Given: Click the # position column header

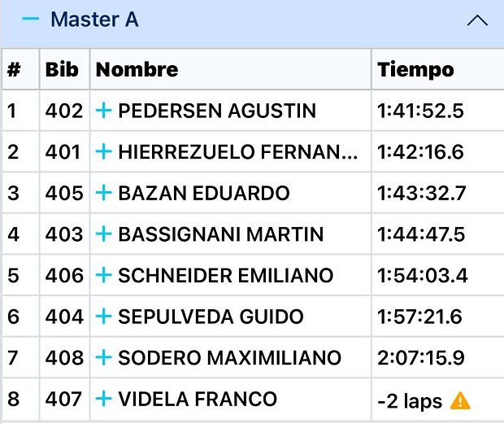Looking at the screenshot, I should tap(13, 70).
